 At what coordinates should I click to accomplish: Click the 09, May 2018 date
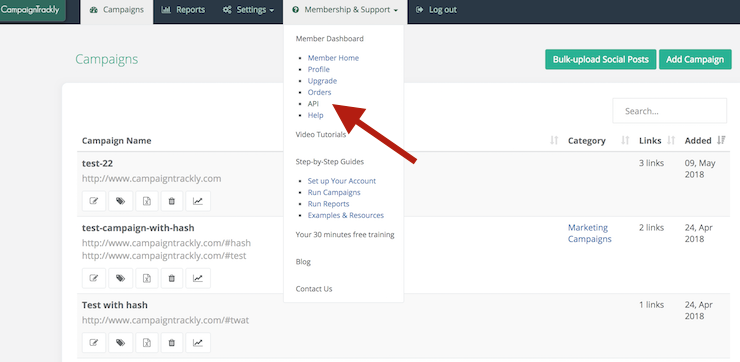tap(700, 169)
